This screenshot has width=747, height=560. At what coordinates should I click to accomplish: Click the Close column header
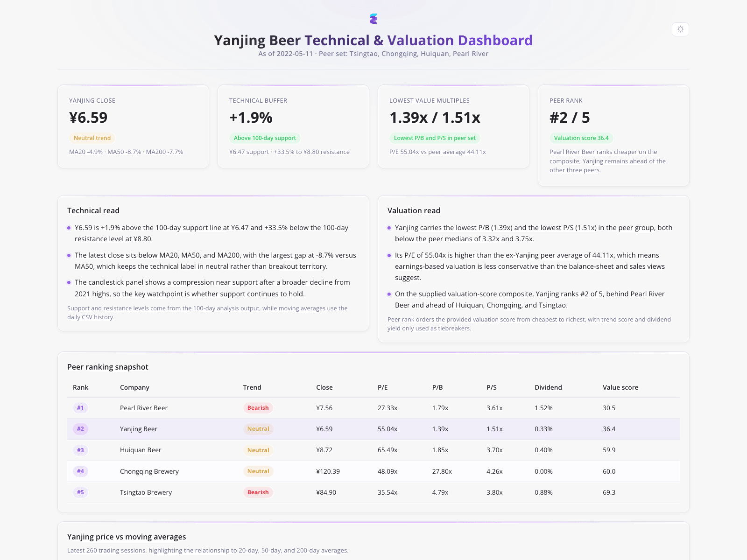(324, 387)
